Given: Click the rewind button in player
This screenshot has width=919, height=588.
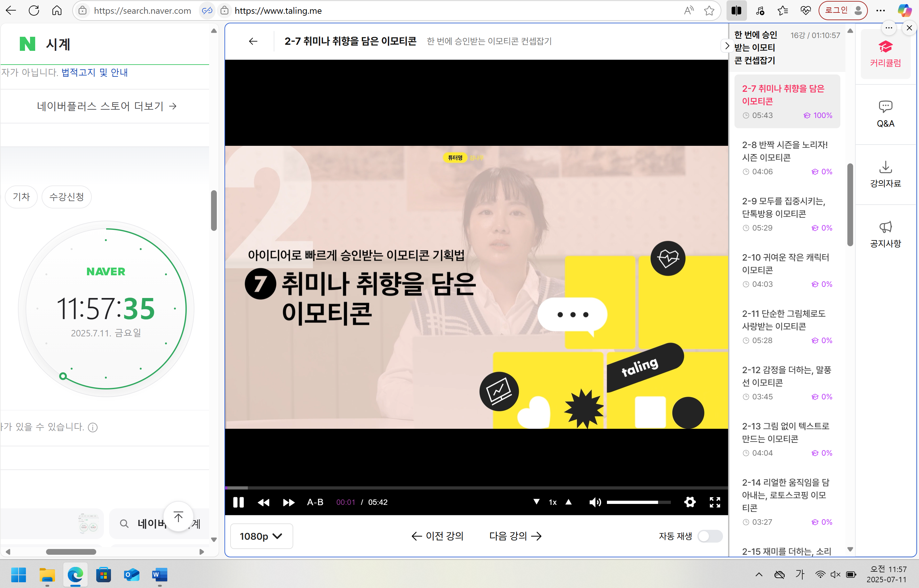Looking at the screenshot, I should 263,502.
